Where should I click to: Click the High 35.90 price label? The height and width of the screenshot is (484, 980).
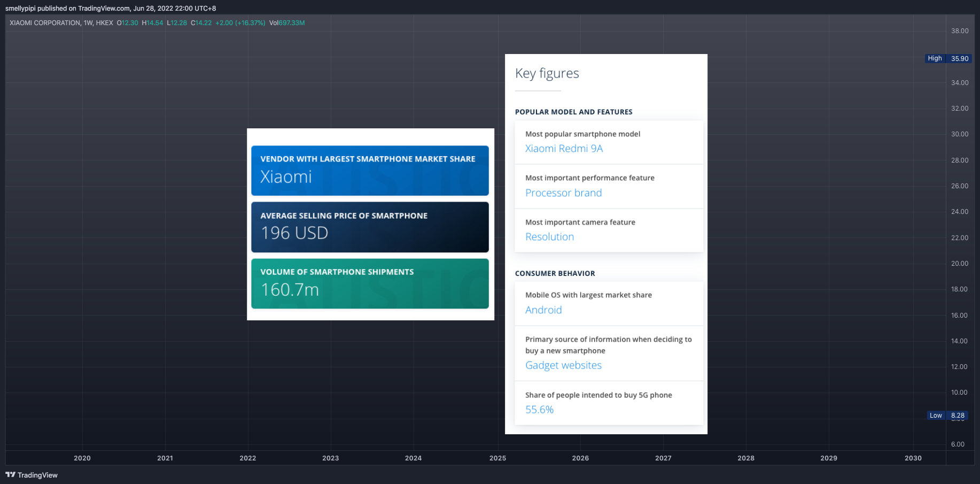pyautogui.click(x=948, y=58)
